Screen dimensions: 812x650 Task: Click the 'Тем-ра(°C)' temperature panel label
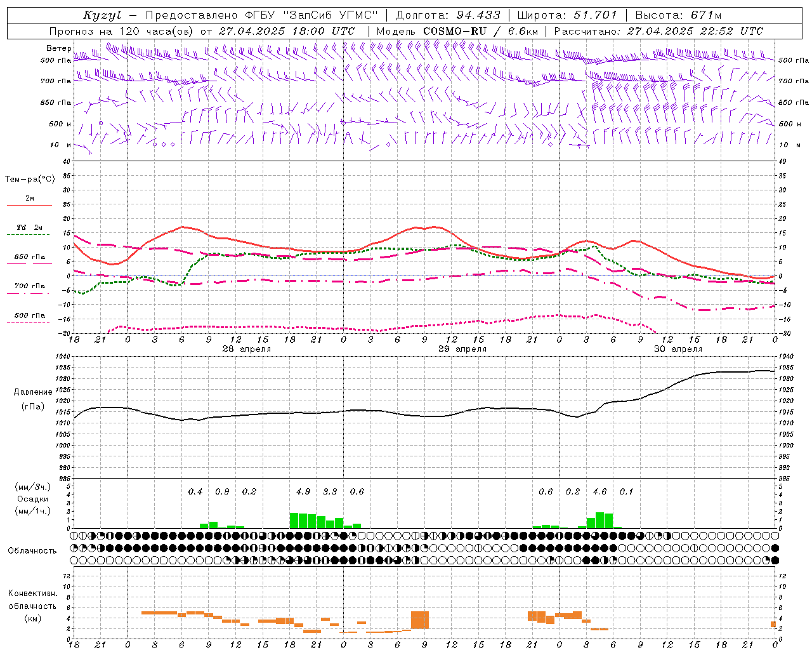pos(30,180)
